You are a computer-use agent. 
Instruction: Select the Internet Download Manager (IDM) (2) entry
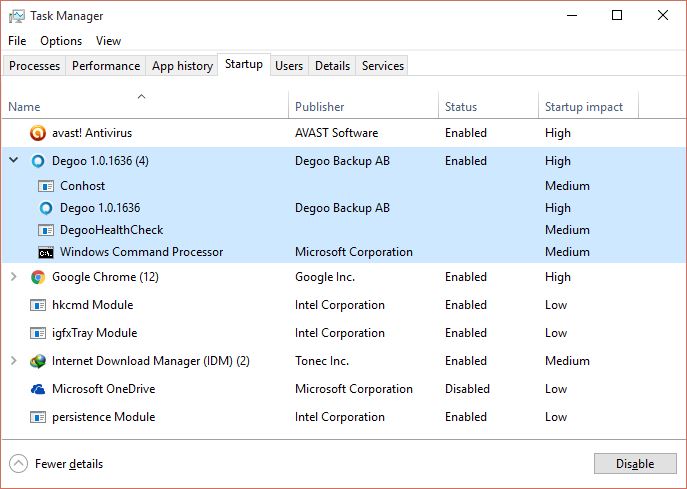(151, 361)
